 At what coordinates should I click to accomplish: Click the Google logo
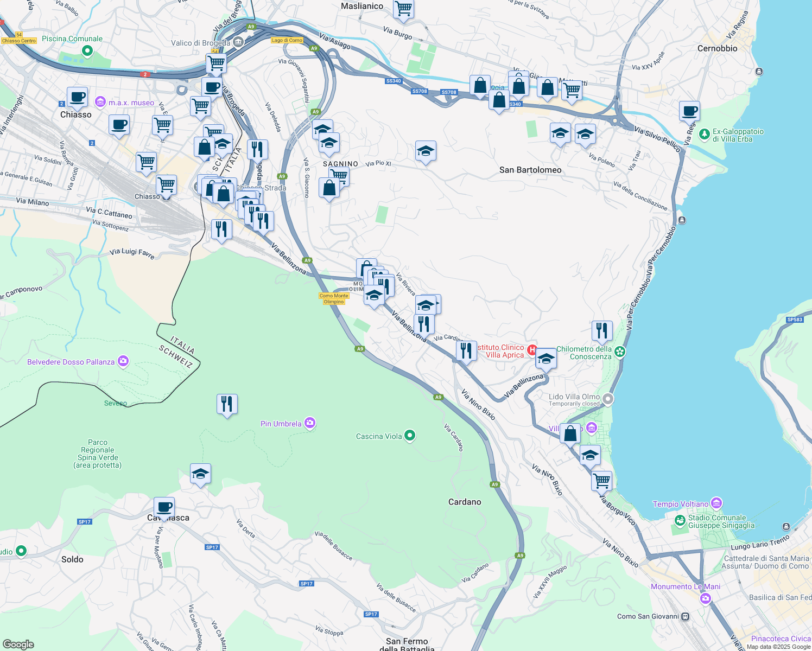(x=18, y=644)
